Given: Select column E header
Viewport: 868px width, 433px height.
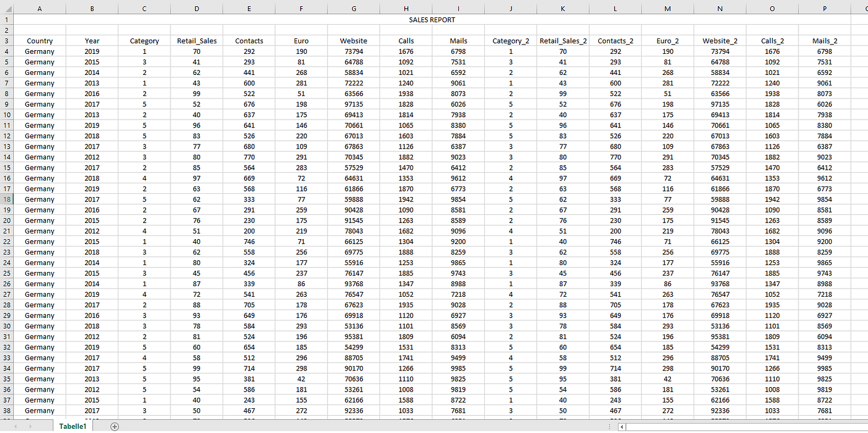Looking at the screenshot, I should 249,9.
